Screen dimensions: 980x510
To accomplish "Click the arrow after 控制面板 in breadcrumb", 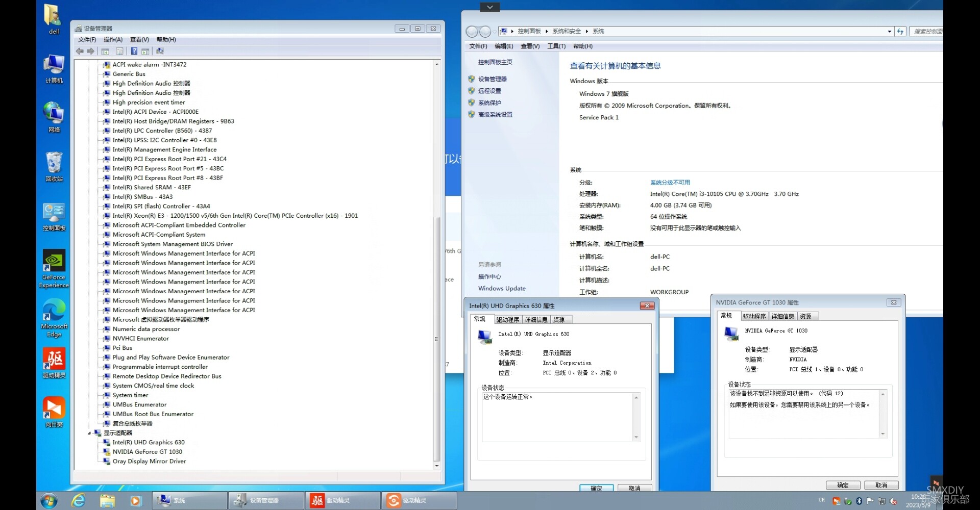I will [546, 32].
